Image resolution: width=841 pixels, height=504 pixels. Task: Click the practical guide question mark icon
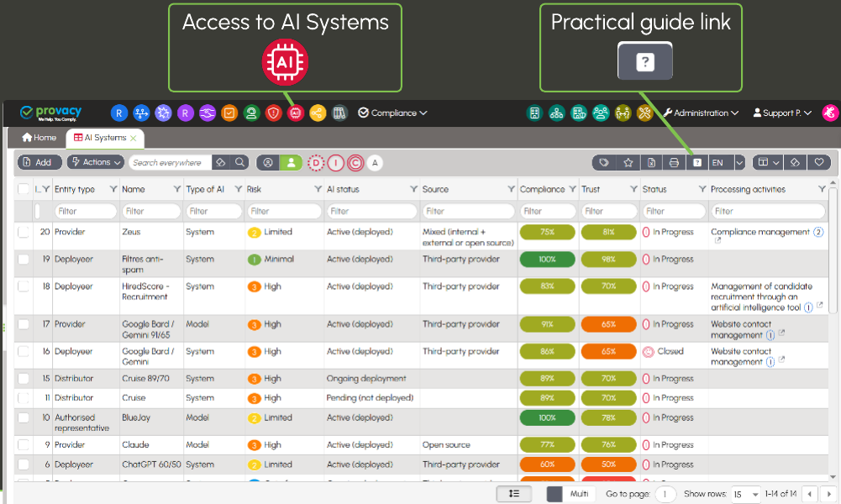tap(697, 162)
